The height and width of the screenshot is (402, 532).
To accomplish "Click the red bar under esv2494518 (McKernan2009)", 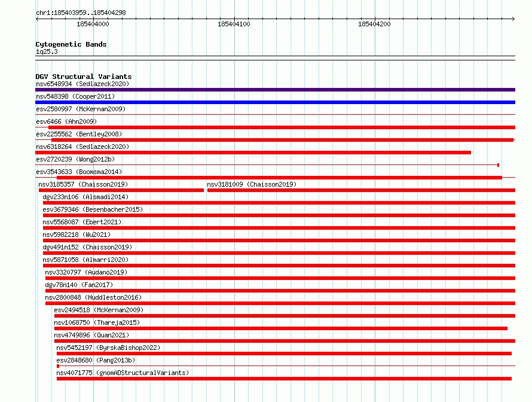I will [285, 316].
